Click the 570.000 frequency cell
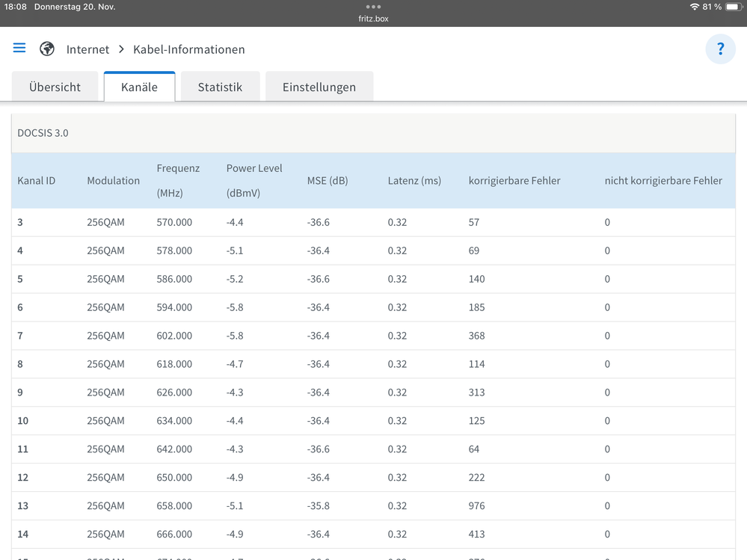Image resolution: width=747 pixels, height=560 pixels. click(x=174, y=222)
